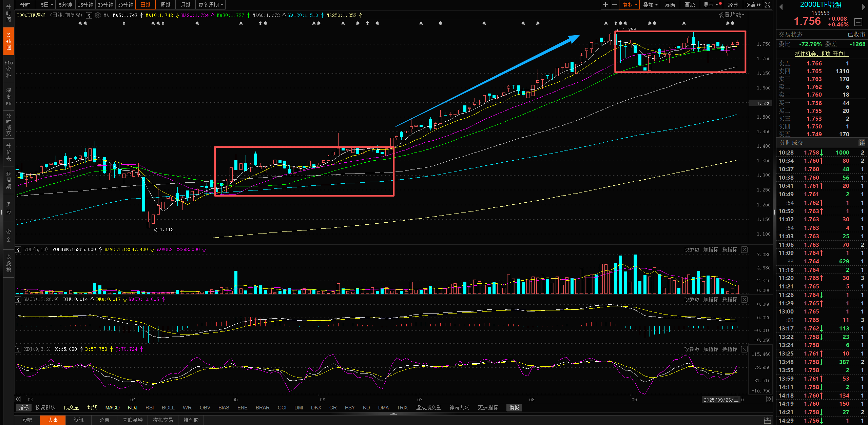Enter fullscreen chart mode
868x425 pixels.
point(768,5)
